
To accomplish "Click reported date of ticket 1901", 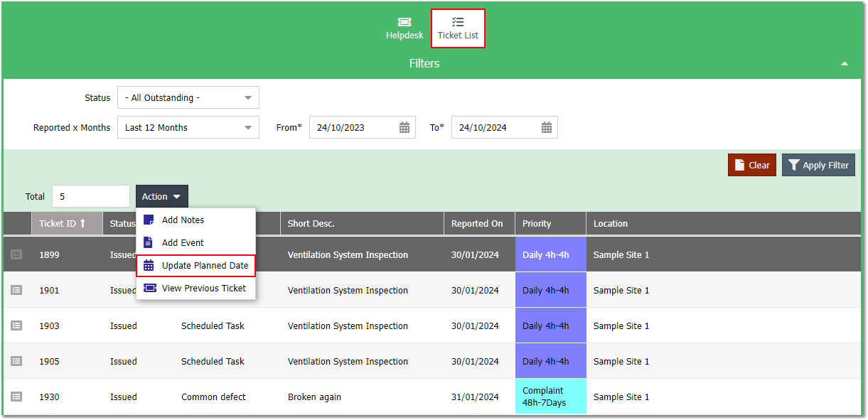I will (475, 290).
